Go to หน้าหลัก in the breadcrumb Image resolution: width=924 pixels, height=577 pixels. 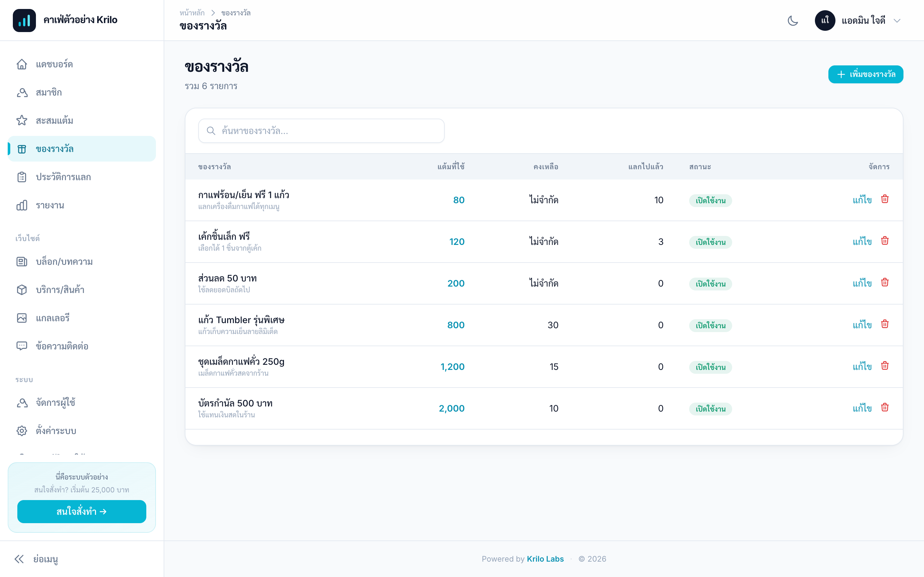(x=192, y=13)
